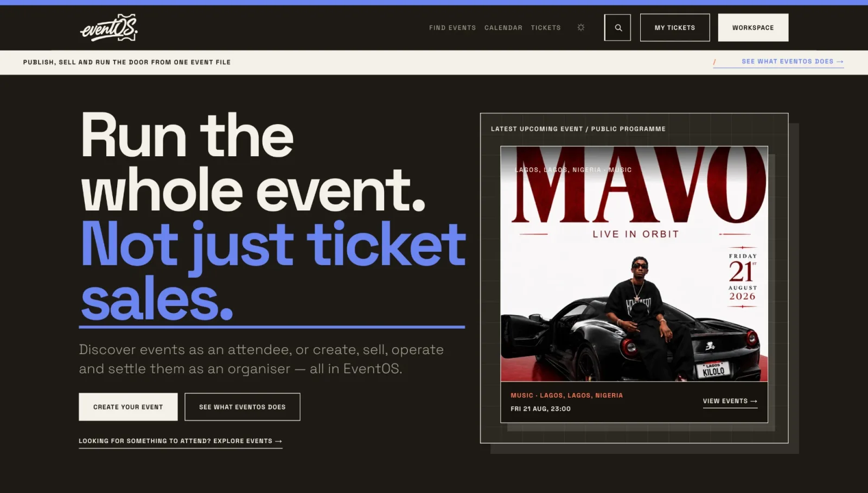Toggle the light/dark theme sun icon
The image size is (868, 493).
pyautogui.click(x=581, y=28)
